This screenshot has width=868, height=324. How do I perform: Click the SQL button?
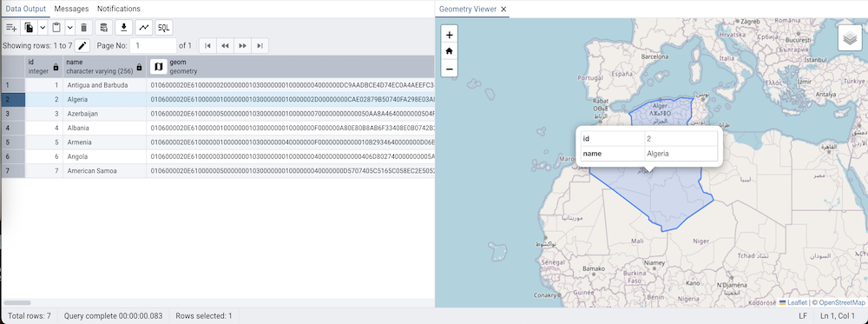[x=164, y=27]
